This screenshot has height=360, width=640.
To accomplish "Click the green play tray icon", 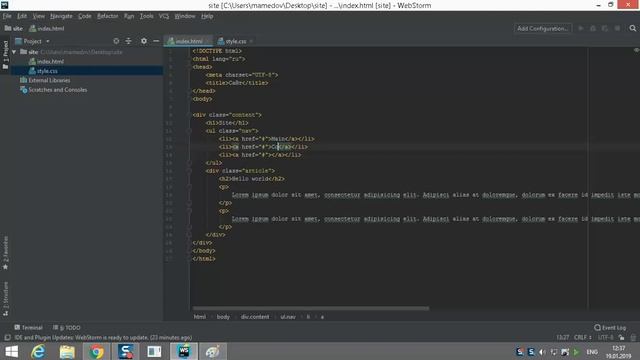I will coord(576,352).
